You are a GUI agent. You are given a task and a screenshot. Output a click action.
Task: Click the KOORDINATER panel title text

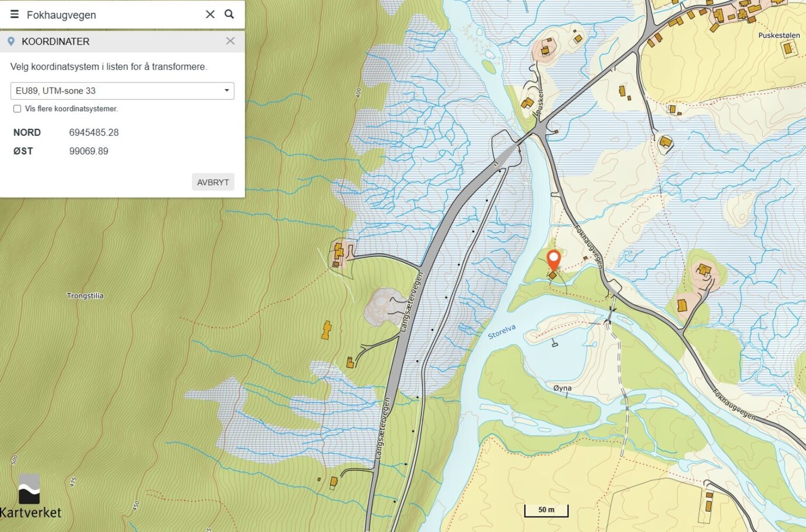click(55, 41)
